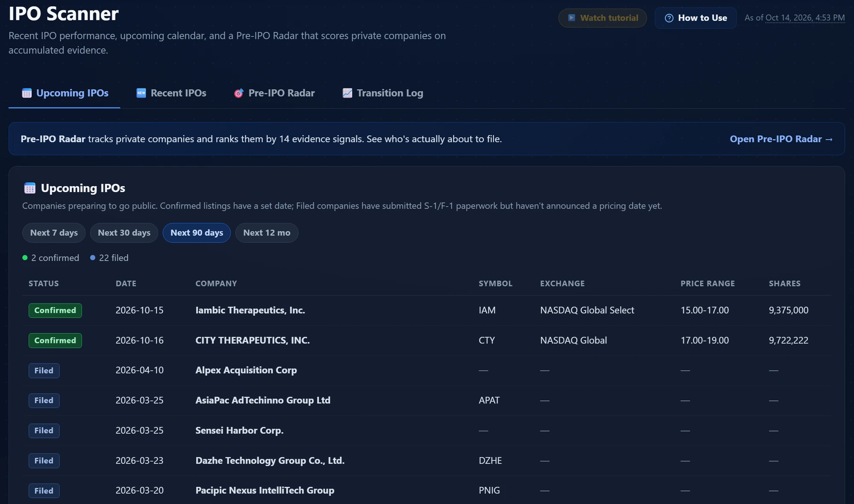Click the 2026-03-23 date cell
This screenshot has width=854, height=504.
click(x=140, y=460)
